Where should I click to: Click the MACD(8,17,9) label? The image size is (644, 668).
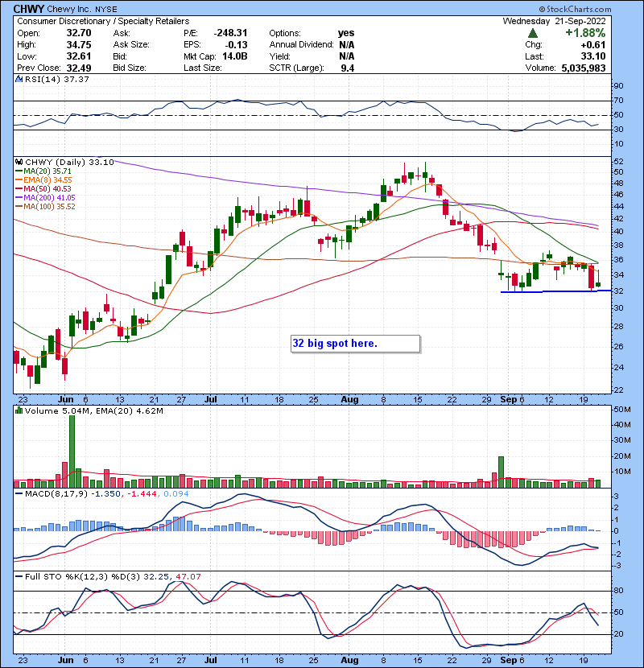point(56,494)
